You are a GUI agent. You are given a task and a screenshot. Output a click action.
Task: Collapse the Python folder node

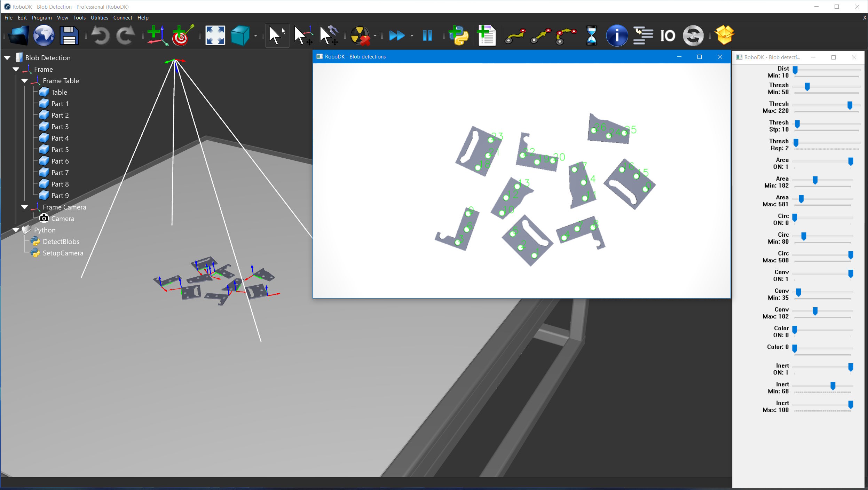(16, 230)
